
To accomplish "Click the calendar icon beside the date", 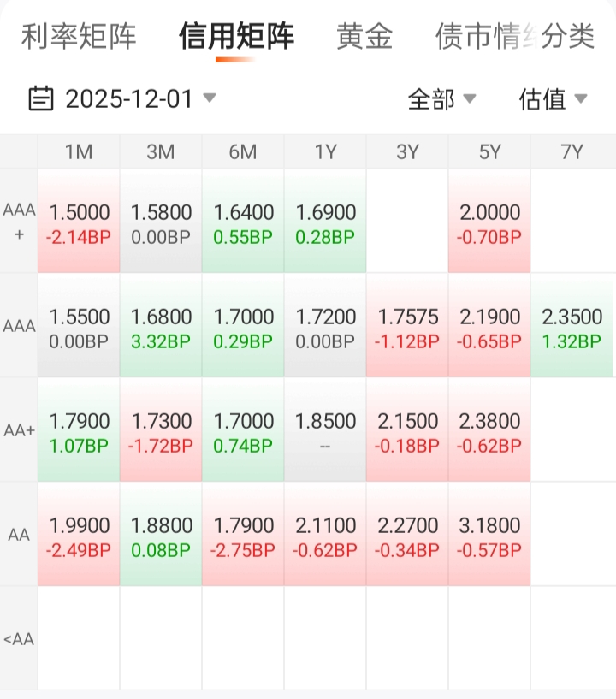I will [40, 98].
